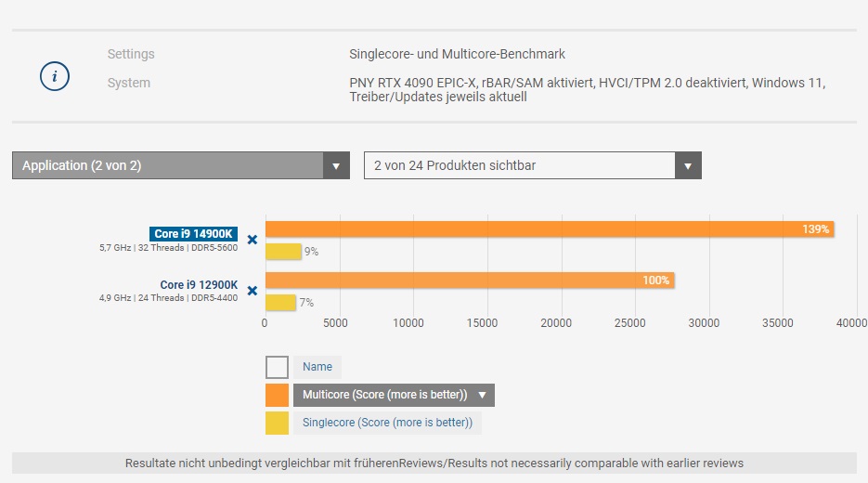Select the Core i9 12900K product label
868x483 pixels.
pos(199,285)
